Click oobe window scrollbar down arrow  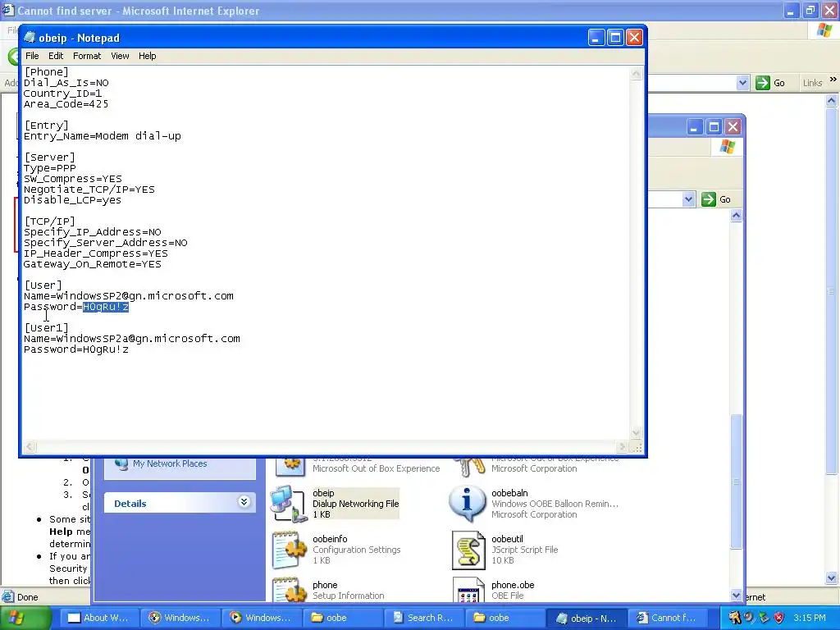click(736, 596)
